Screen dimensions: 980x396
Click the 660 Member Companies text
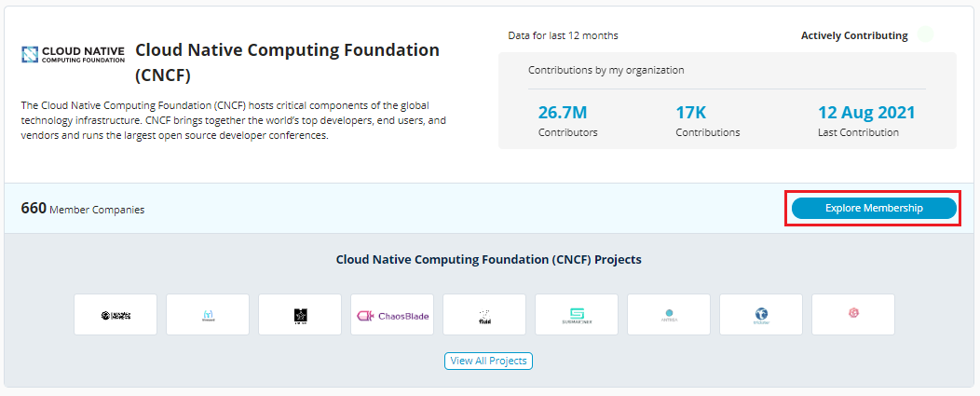tap(83, 209)
